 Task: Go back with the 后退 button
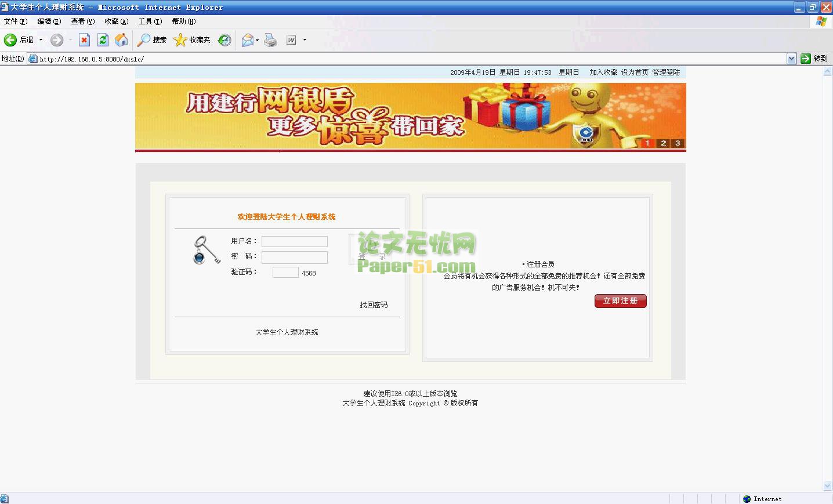[19, 40]
